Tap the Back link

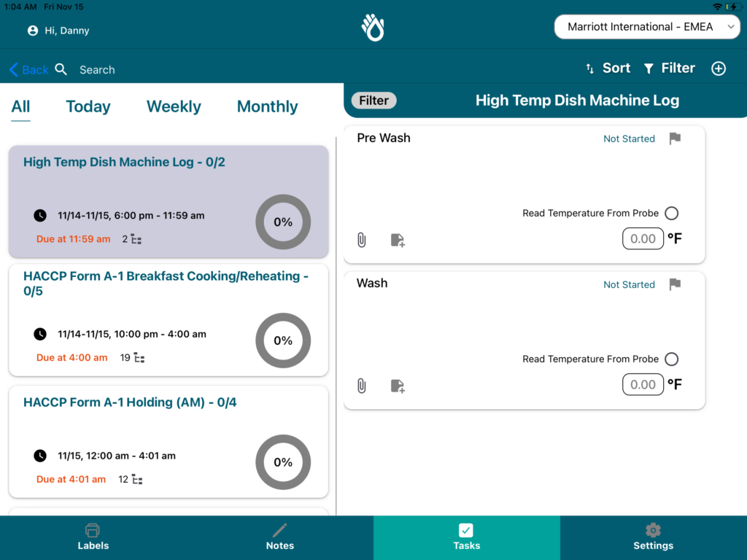pyautogui.click(x=28, y=69)
